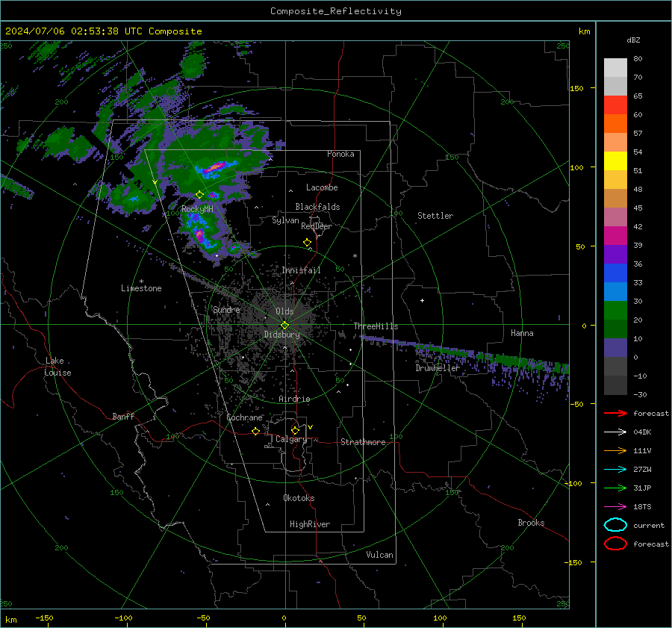Screen dimensions: 672x628
Task: Select the bright green 30 dBZ swatch
Action: click(615, 311)
